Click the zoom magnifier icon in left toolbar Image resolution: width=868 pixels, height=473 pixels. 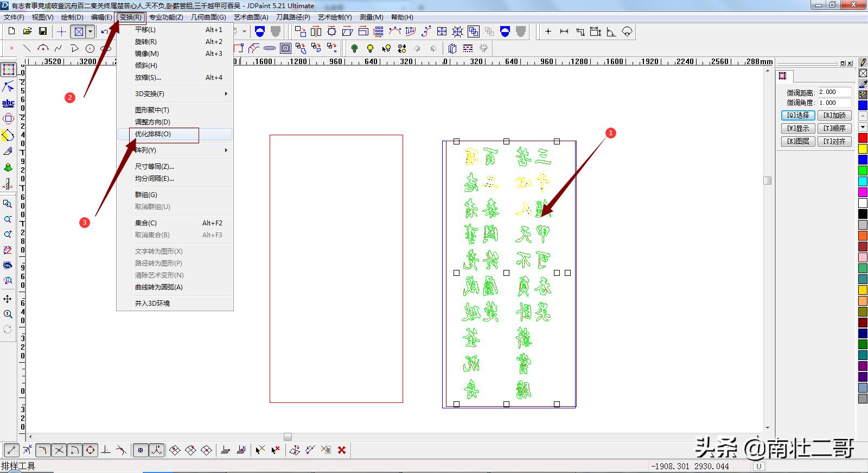pyautogui.click(x=8, y=314)
